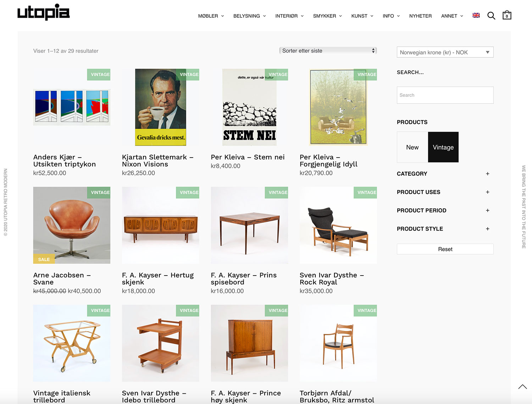The height and width of the screenshot is (404, 532).
Task: Switch language via UK flag icon
Action: tap(476, 15)
